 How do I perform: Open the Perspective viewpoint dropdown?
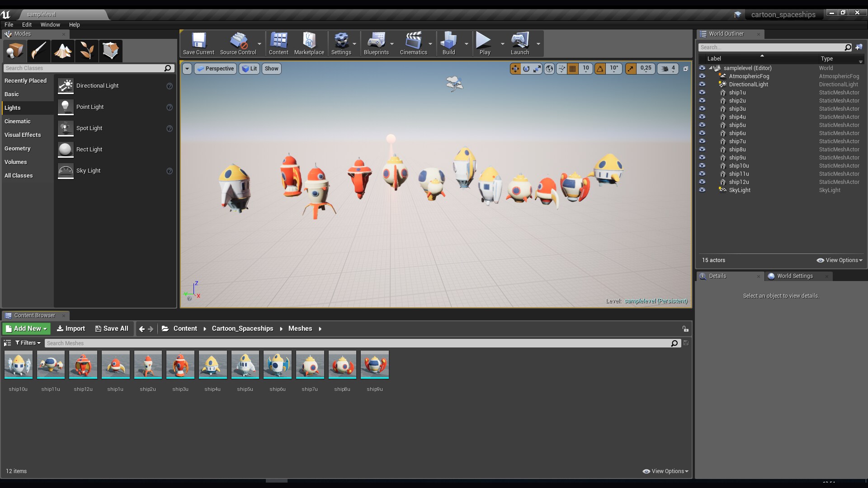coord(216,69)
